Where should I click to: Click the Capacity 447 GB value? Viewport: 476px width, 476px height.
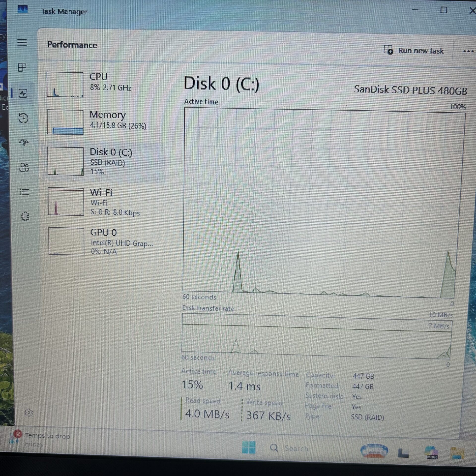[x=363, y=376]
